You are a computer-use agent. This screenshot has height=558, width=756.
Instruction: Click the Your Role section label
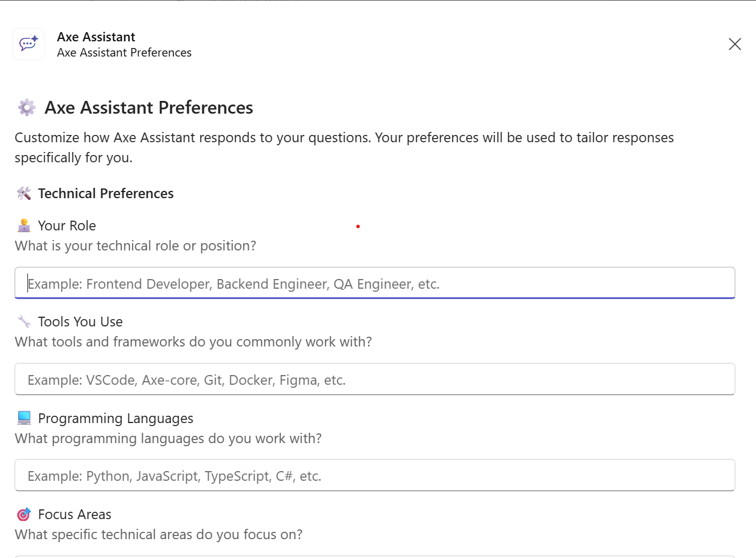(67, 226)
